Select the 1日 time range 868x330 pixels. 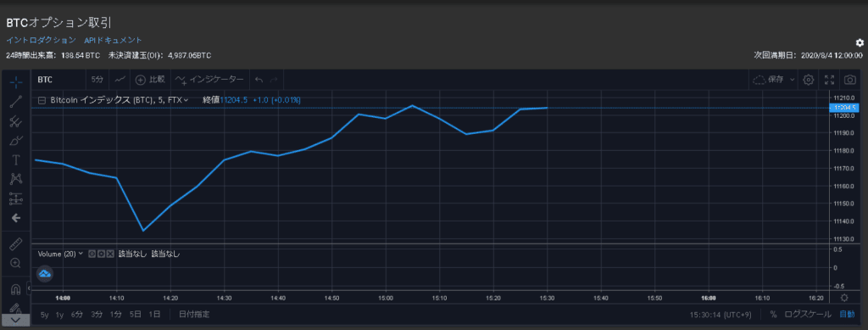coord(154,315)
